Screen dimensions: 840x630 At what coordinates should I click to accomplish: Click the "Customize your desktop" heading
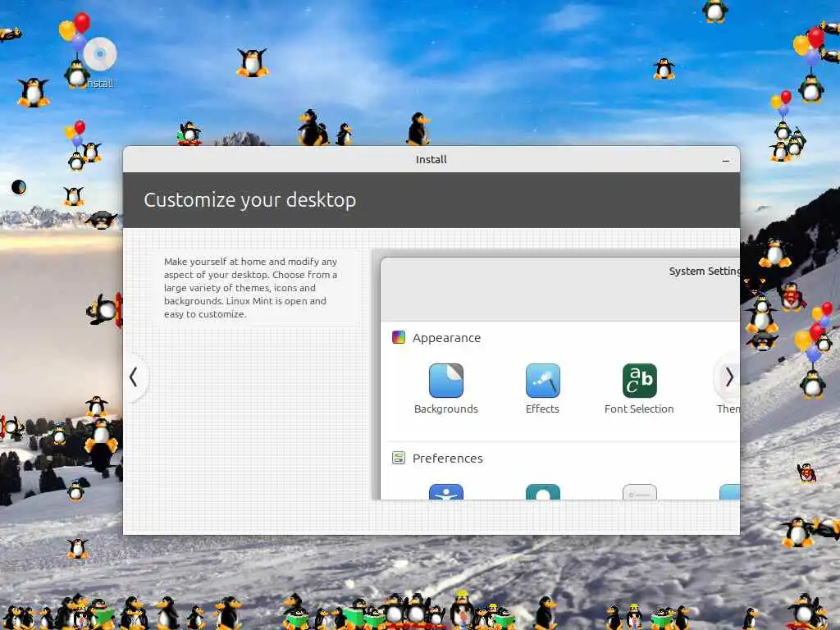(x=249, y=200)
